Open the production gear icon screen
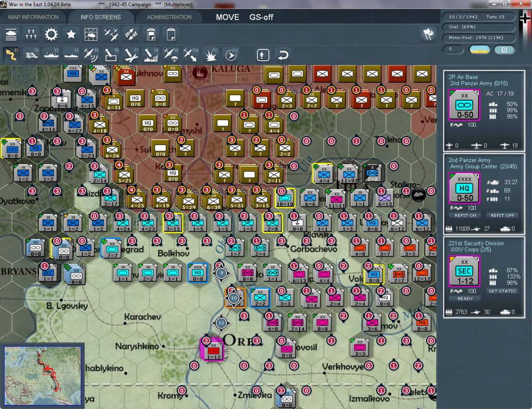532x409 pixels. tap(51, 34)
